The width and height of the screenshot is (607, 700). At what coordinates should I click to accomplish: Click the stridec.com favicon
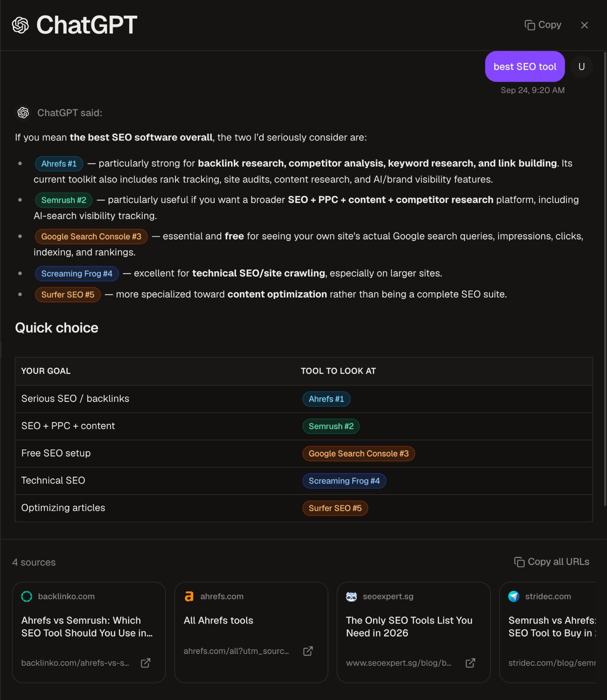(x=513, y=596)
